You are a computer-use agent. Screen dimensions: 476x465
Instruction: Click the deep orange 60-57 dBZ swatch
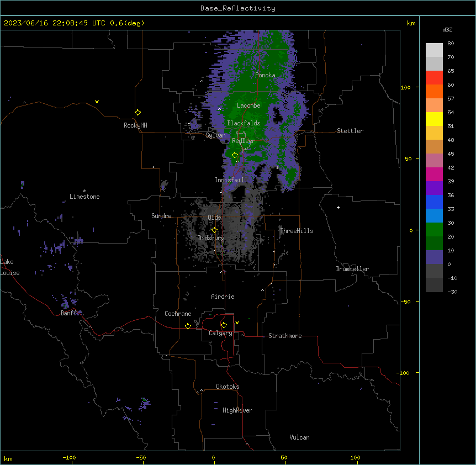click(x=434, y=91)
